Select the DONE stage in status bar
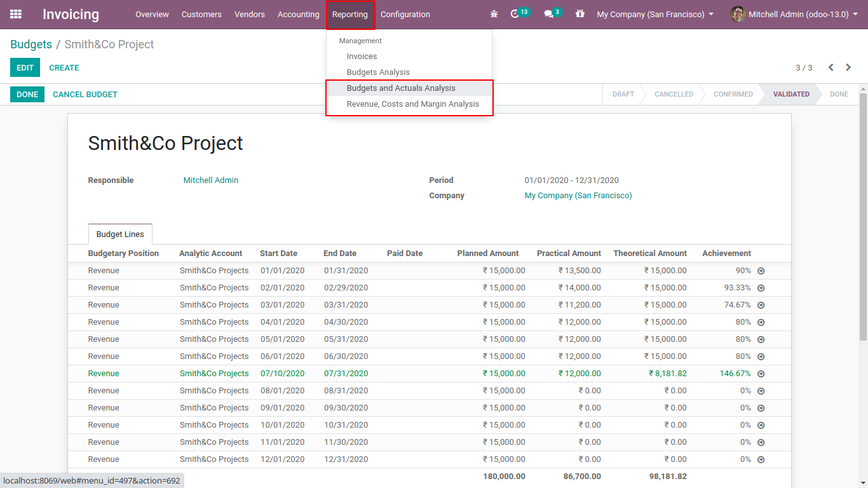Screen dimensions: 868x488 [x=839, y=94]
